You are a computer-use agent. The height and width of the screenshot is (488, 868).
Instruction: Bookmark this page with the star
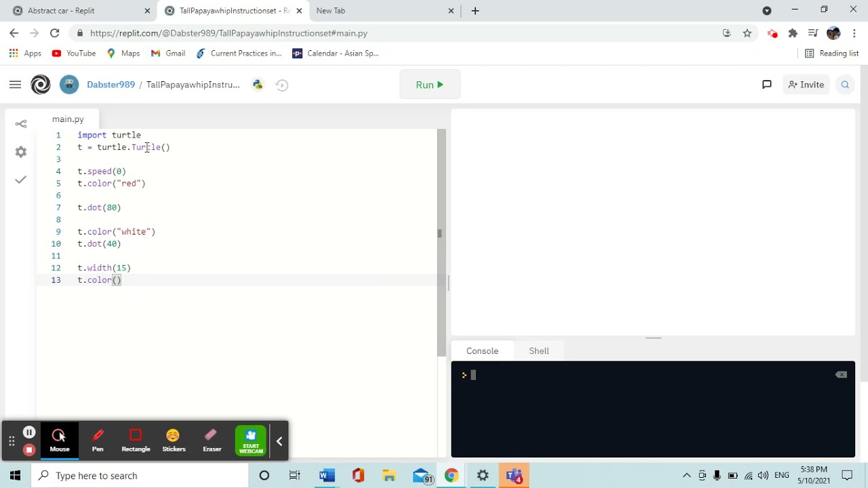[747, 33]
